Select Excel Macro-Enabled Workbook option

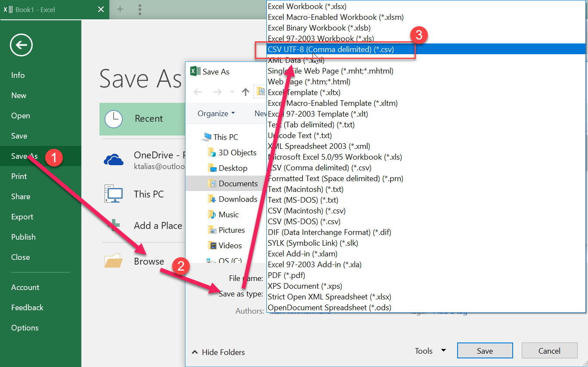(335, 17)
